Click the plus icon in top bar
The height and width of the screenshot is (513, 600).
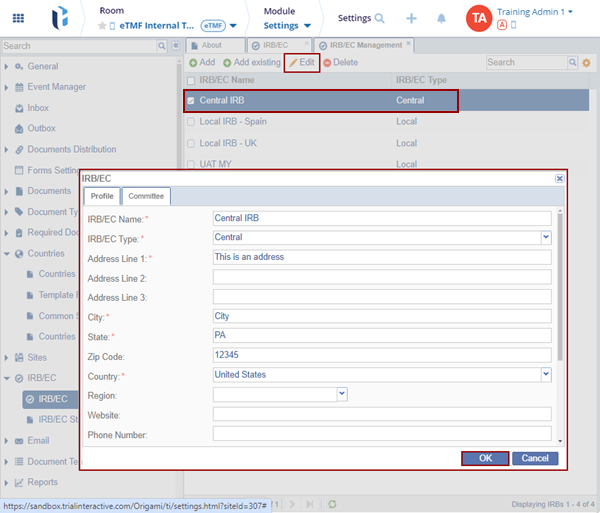[412, 19]
